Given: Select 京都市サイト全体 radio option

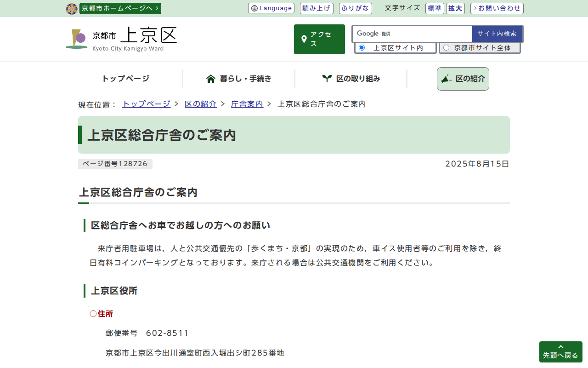Looking at the screenshot, I should (446, 48).
